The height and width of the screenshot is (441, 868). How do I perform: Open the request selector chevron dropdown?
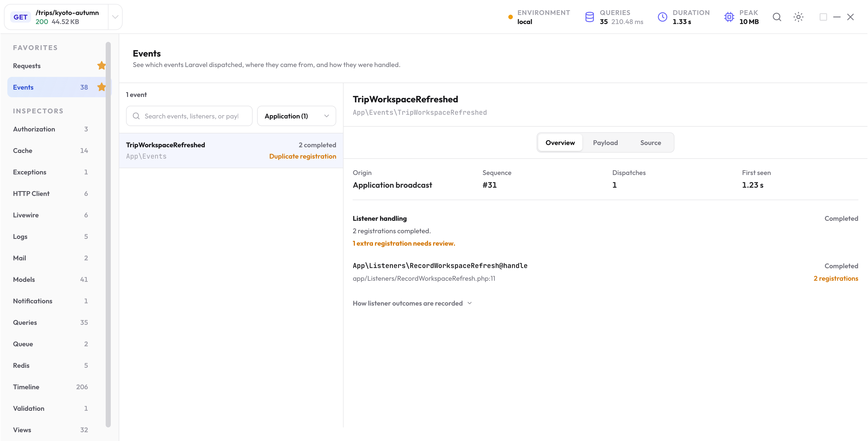pyautogui.click(x=115, y=17)
